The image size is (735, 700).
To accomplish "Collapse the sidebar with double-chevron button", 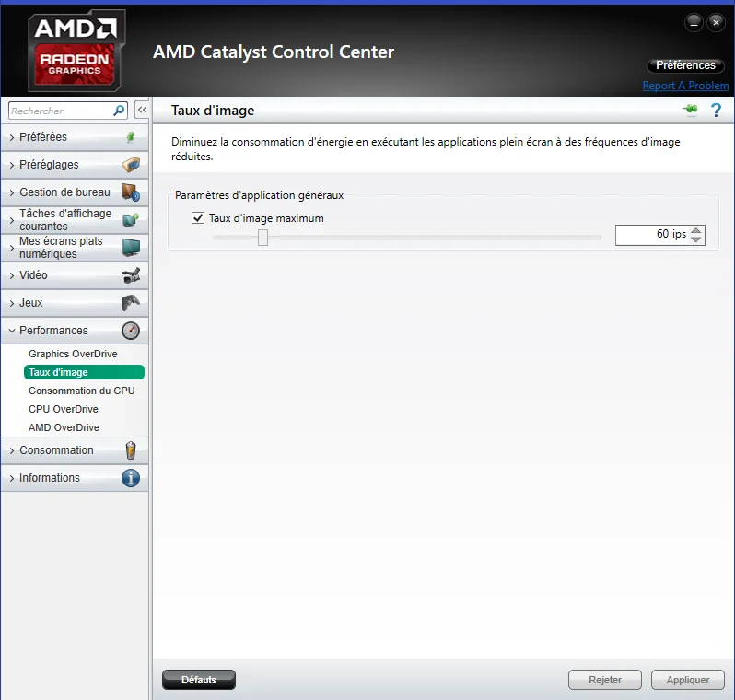I will click(x=142, y=110).
